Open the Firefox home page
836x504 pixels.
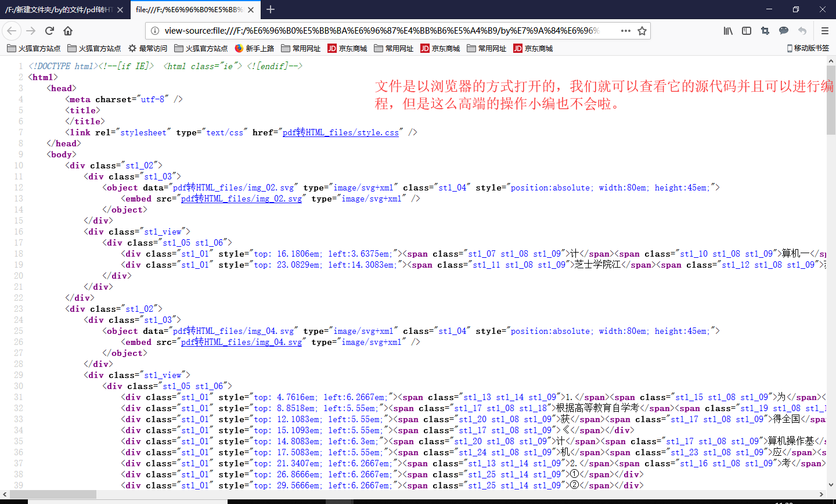[68, 31]
